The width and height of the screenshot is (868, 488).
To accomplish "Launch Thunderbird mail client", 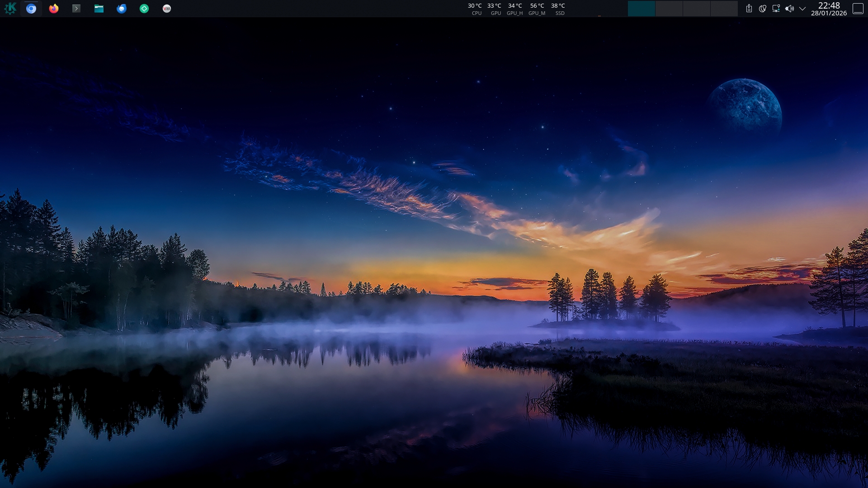I will (x=122, y=9).
